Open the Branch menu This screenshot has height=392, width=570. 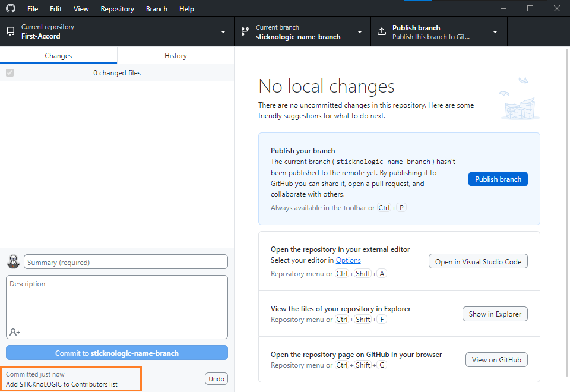click(157, 9)
